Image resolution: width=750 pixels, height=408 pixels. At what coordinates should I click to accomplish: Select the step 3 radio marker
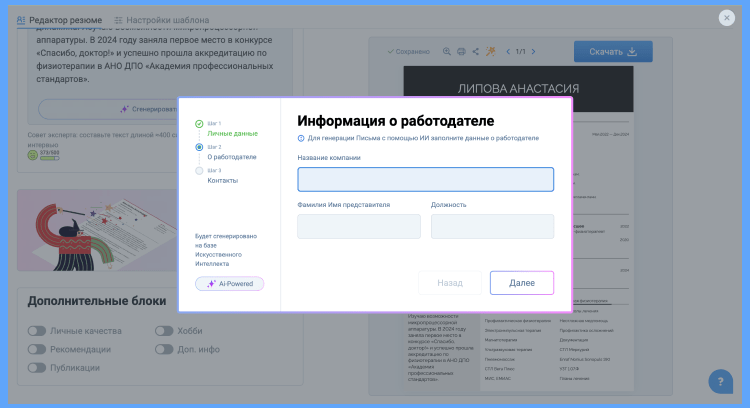pyautogui.click(x=199, y=171)
